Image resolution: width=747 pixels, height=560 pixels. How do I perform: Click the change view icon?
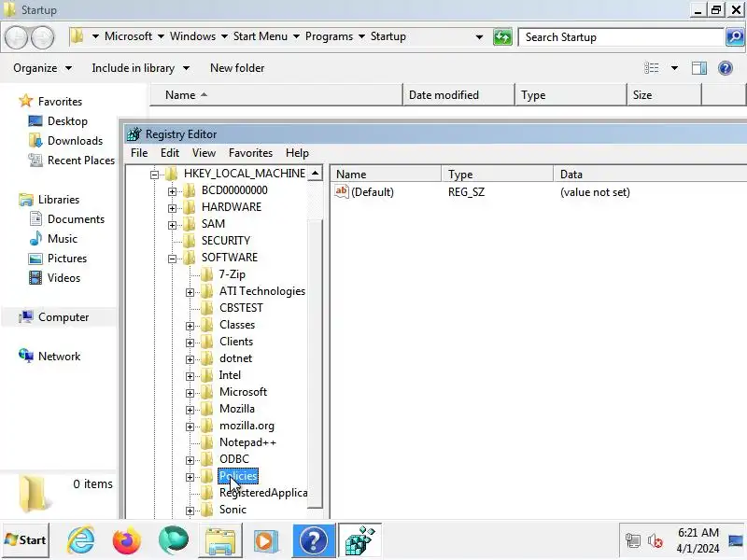651,68
